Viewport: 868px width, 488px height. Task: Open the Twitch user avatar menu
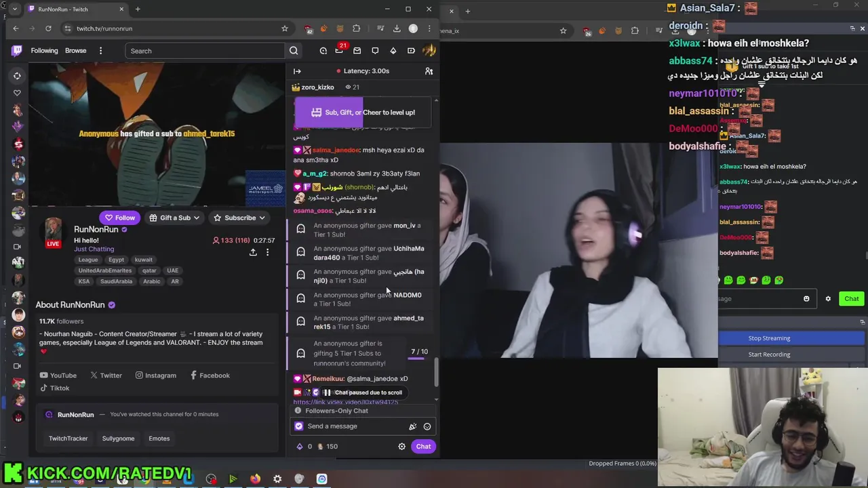pos(429,51)
